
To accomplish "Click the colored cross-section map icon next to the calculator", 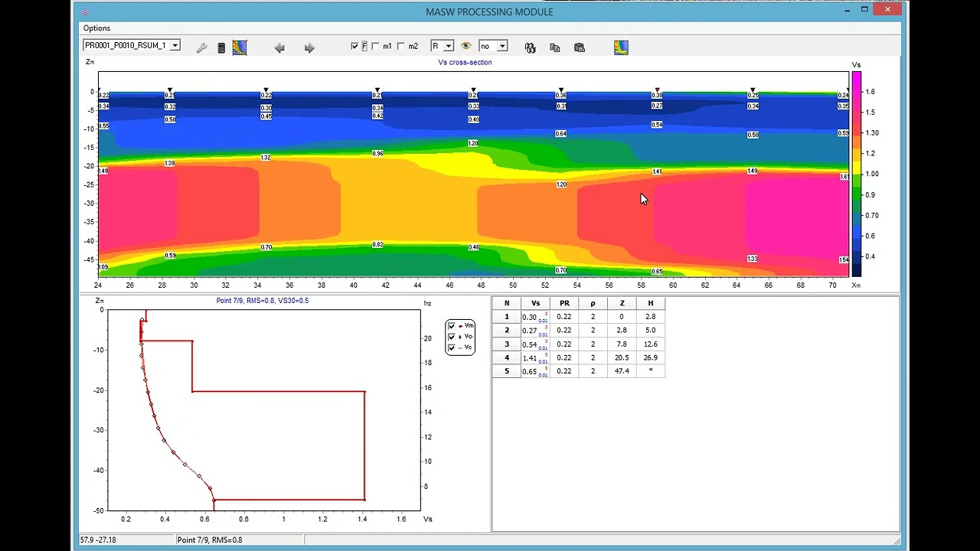I will point(240,47).
